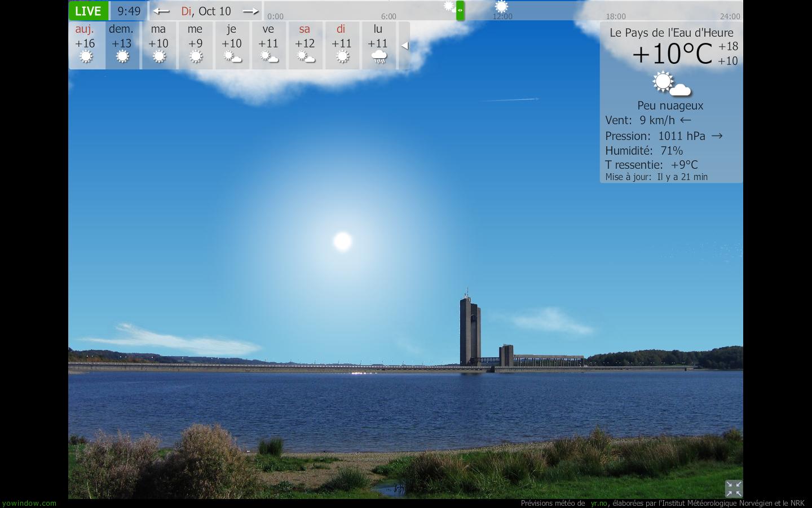Select today's forecast tab 'auj.'

86,45
